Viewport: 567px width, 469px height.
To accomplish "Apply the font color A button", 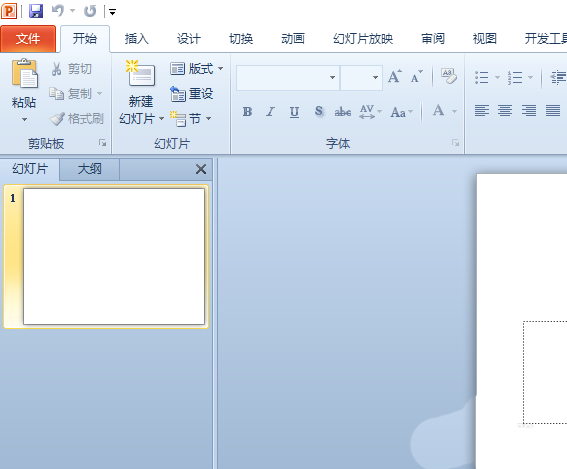I will [x=439, y=111].
